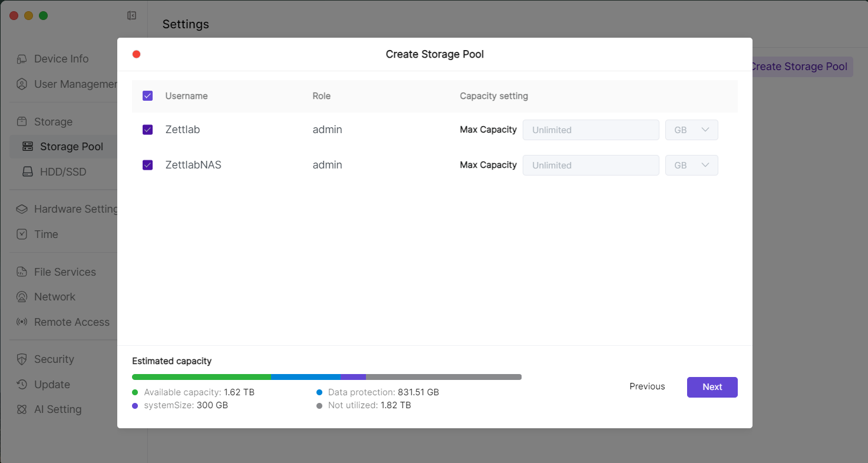This screenshot has width=868, height=463.
Task: Click the green available capacity bar segment
Action: click(201, 377)
